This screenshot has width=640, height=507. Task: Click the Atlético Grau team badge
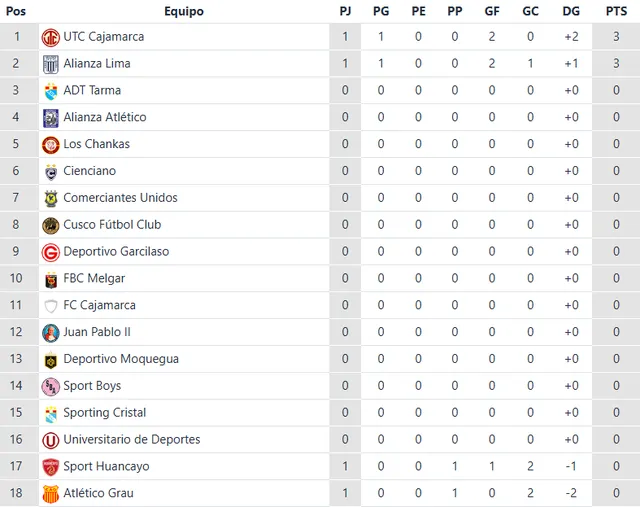click(51, 494)
